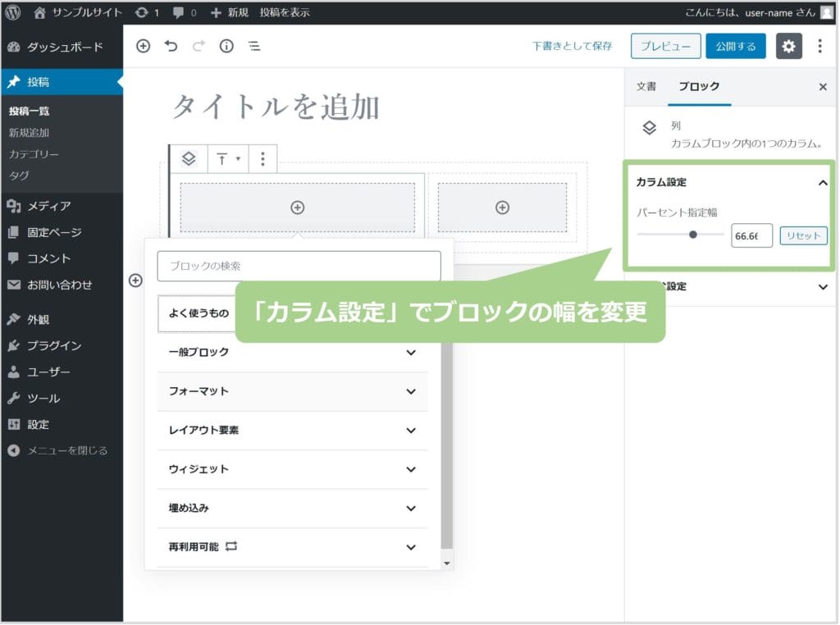
Task: Open the three-dot more tools menu
Action: click(x=819, y=47)
